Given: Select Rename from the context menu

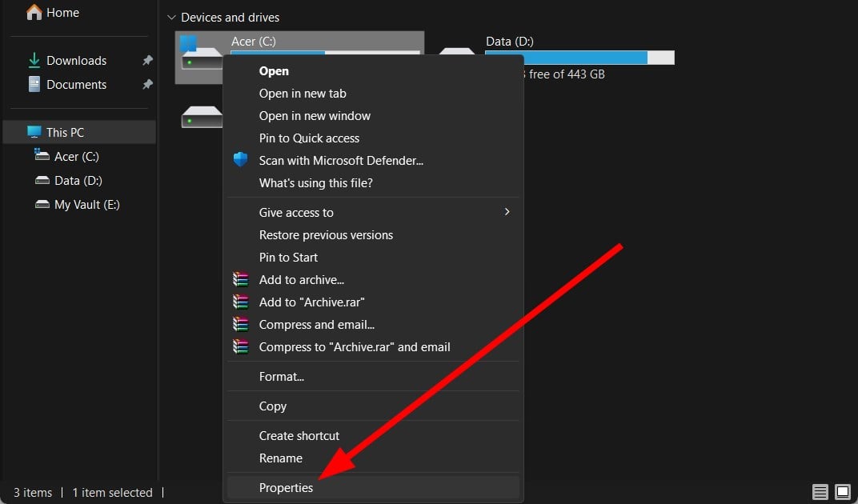Looking at the screenshot, I should [373, 458].
